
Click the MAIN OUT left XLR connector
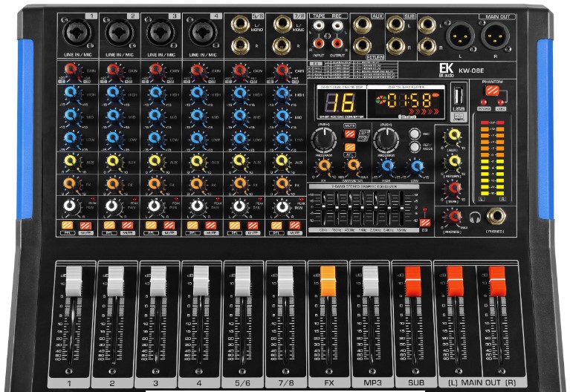(x=460, y=36)
